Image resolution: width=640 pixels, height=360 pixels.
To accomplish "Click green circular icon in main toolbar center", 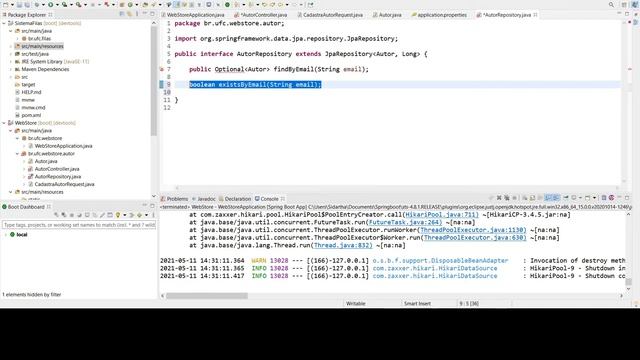I will [227, 4].
